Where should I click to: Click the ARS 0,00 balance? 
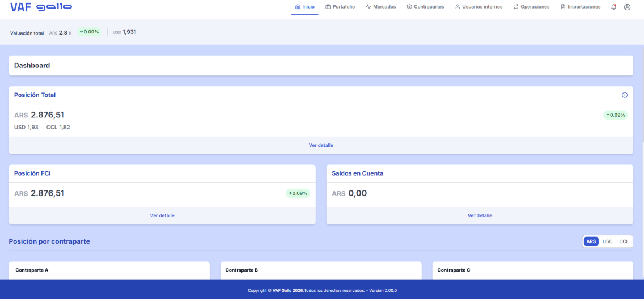tap(349, 193)
